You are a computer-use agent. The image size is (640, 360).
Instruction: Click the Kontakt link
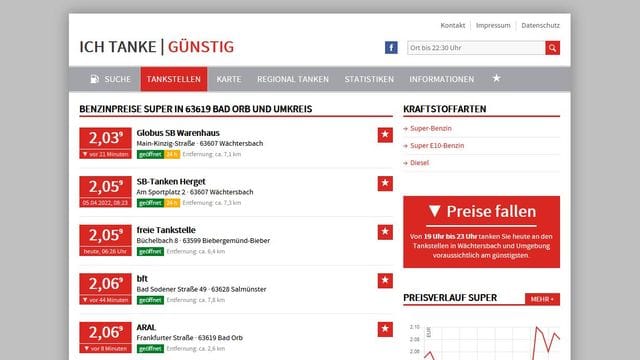(453, 25)
